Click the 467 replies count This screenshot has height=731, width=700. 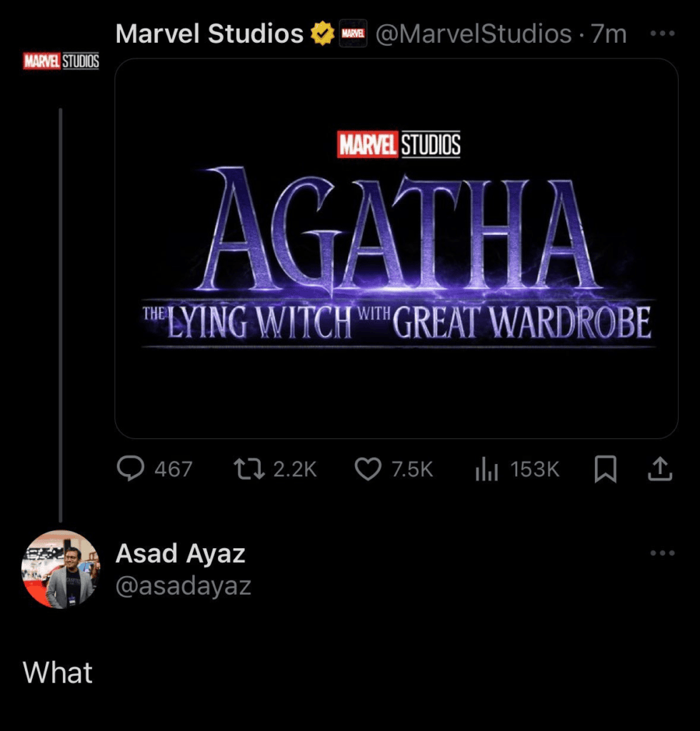point(174,469)
